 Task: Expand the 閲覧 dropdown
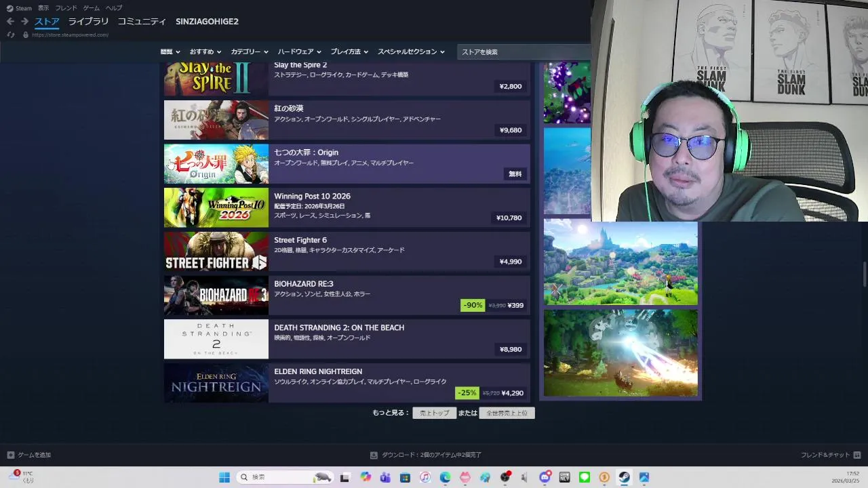pos(170,52)
